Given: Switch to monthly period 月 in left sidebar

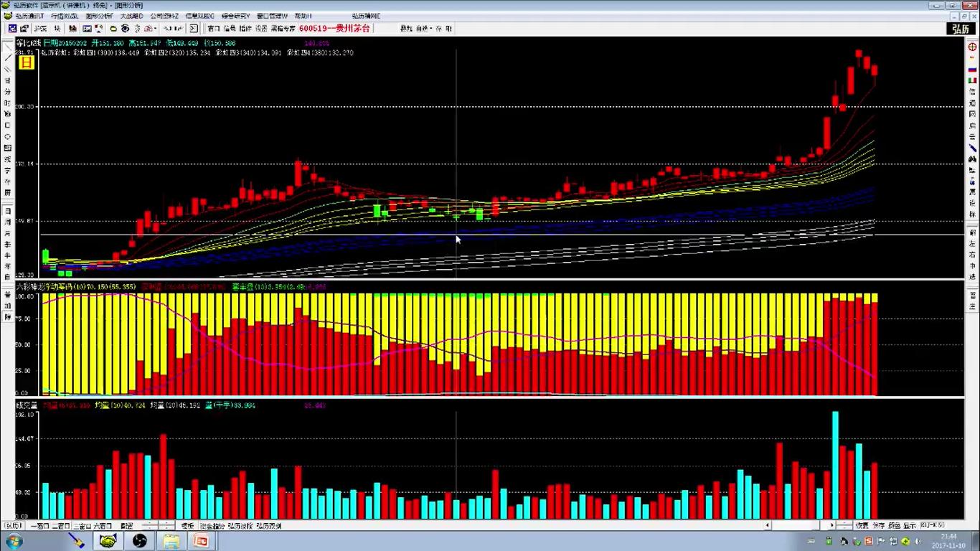Looking at the screenshot, I should tap(8, 233).
